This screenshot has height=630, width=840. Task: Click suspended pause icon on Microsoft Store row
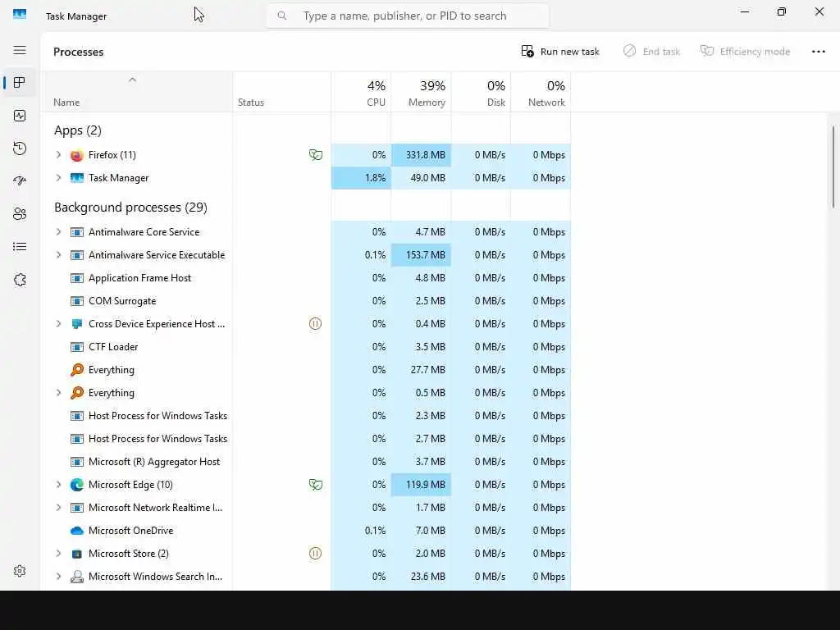click(x=316, y=554)
